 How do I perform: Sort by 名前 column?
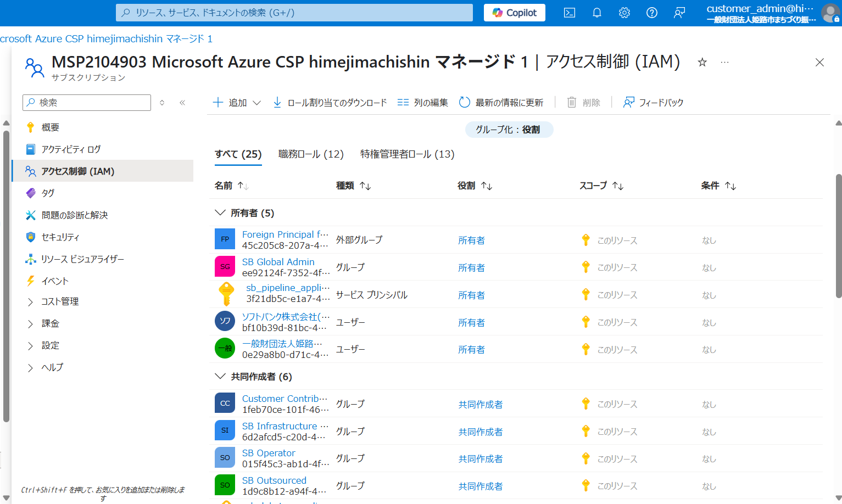click(231, 186)
